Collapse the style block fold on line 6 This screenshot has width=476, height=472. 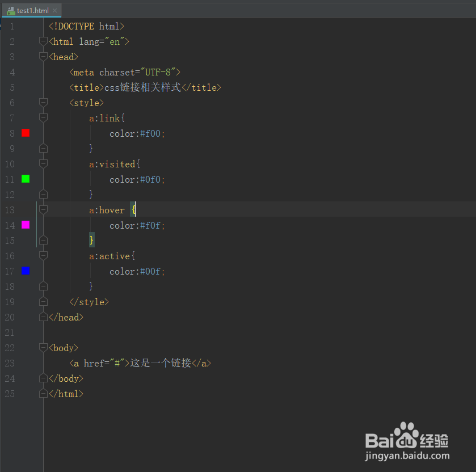44,103
